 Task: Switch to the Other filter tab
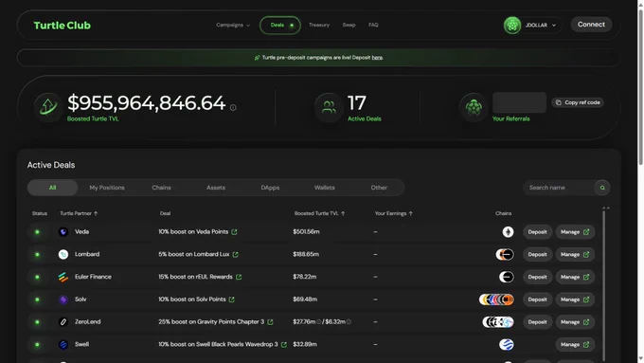(379, 188)
